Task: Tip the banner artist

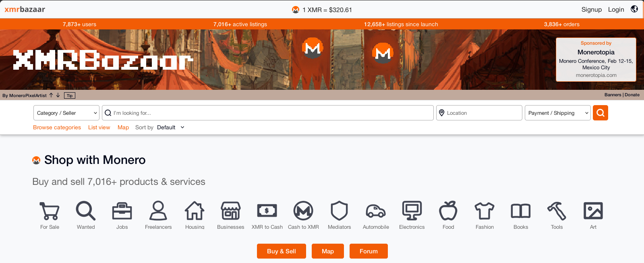Action: coord(70,95)
